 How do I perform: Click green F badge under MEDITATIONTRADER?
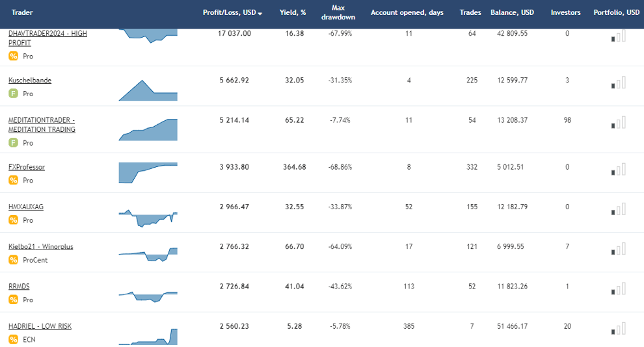pos(13,143)
